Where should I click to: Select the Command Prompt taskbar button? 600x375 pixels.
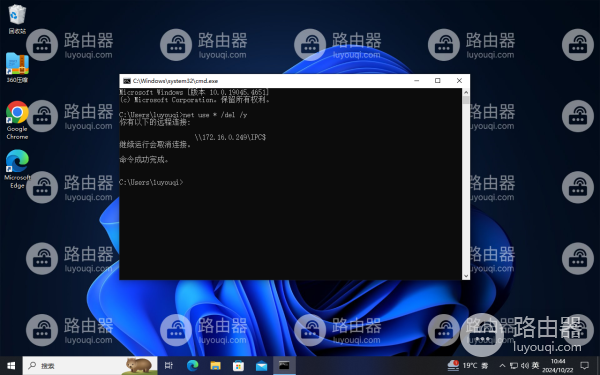tap(284, 366)
